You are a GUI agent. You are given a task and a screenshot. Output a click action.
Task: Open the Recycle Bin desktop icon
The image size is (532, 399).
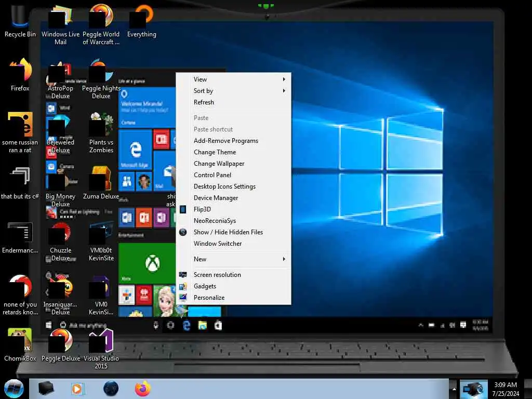point(20,20)
